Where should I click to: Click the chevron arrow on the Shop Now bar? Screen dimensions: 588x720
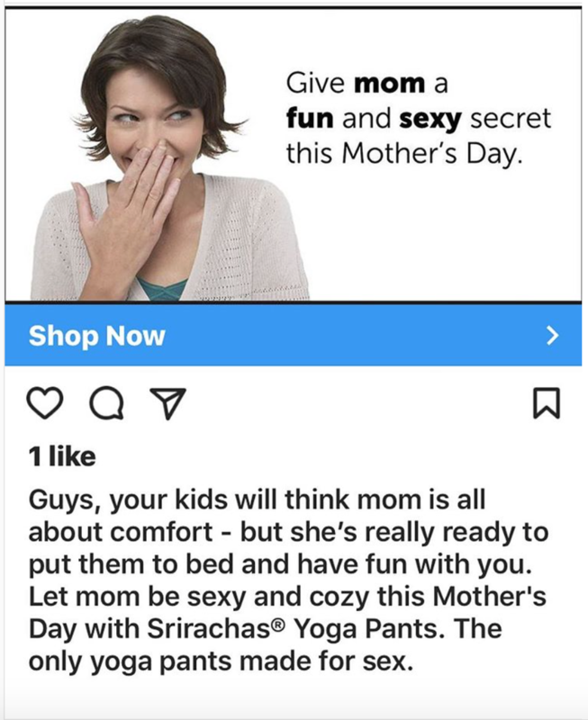point(554,337)
